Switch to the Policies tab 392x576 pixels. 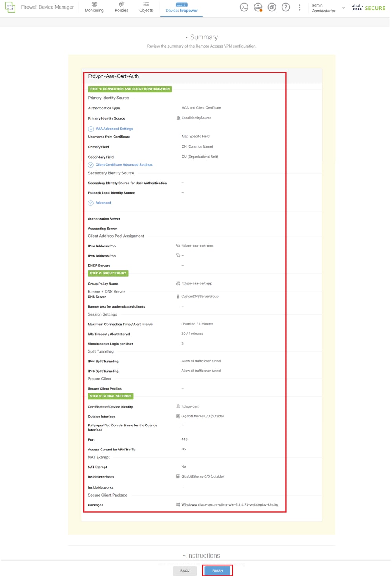coord(121,7)
